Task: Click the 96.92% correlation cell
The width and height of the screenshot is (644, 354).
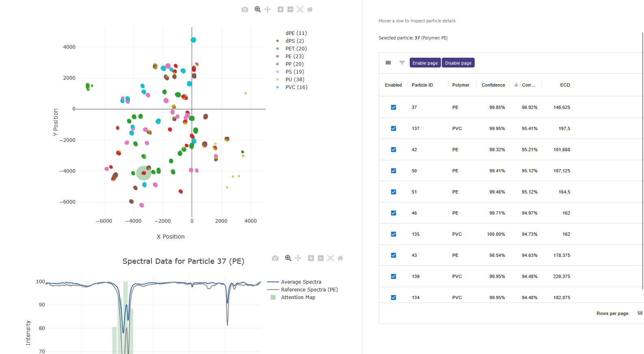Action: pyautogui.click(x=529, y=107)
